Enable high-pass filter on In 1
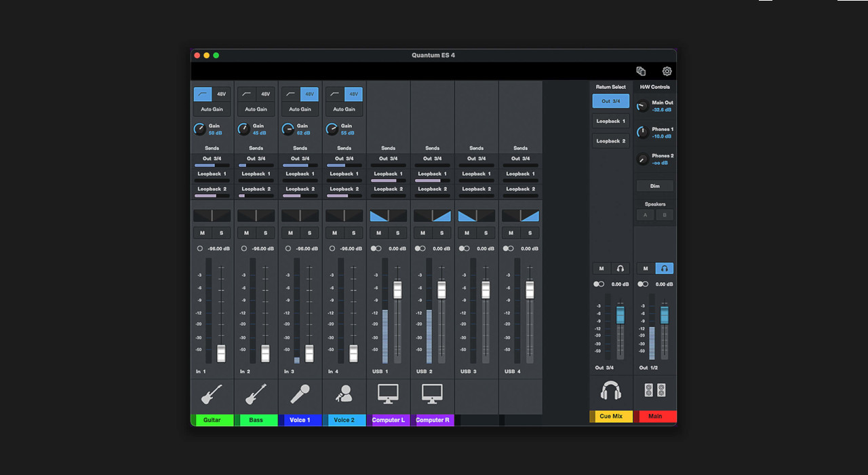This screenshot has width=868, height=475. click(203, 94)
